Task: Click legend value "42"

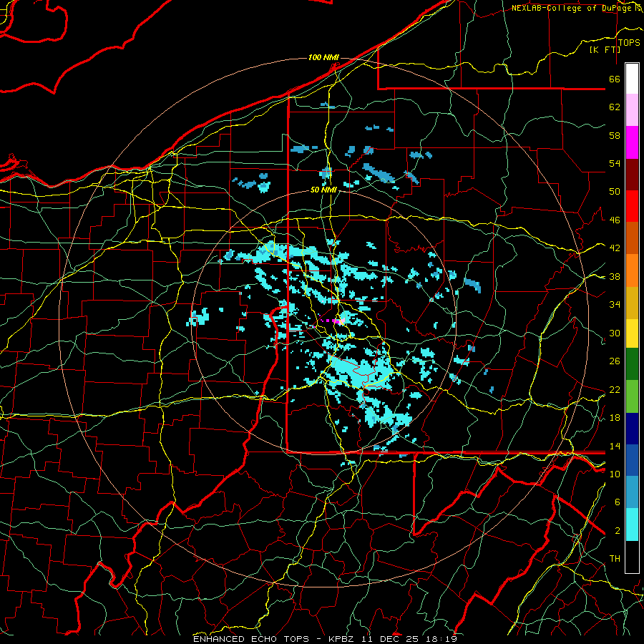Action: click(615, 248)
